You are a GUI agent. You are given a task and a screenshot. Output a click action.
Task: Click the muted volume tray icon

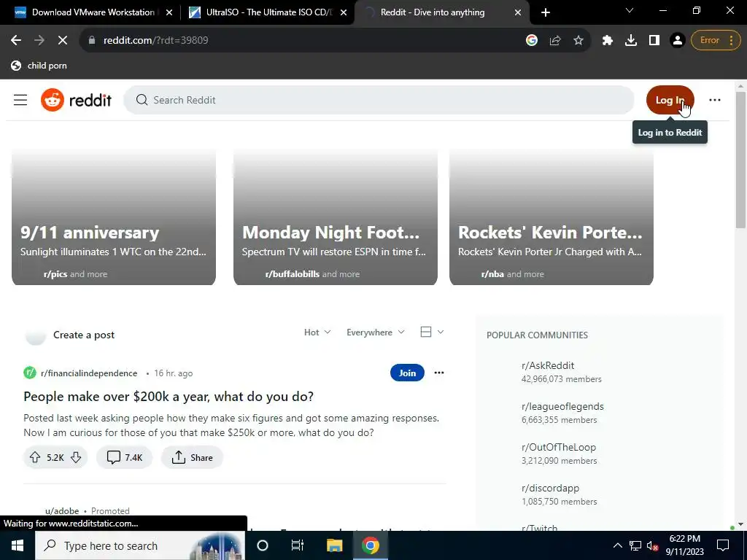tap(652, 545)
